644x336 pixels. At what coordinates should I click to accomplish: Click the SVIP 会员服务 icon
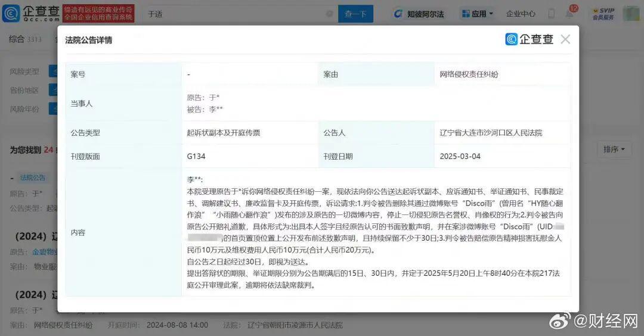(x=603, y=14)
